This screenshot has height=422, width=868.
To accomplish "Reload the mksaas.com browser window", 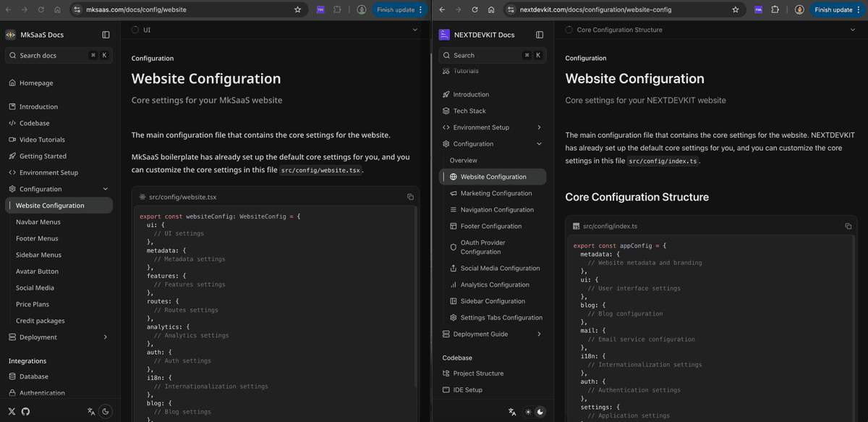I will (x=41, y=9).
